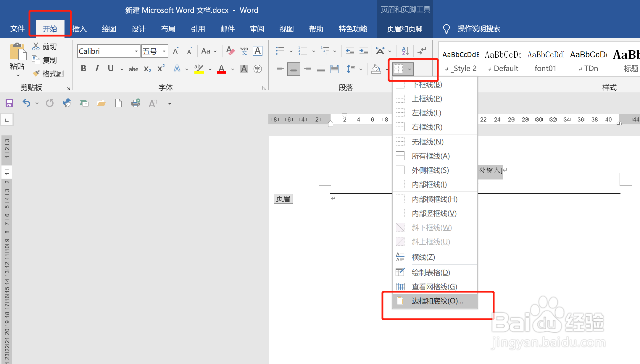The height and width of the screenshot is (364, 640).
Task: Expand the bullets list dropdown arrow
Action: click(x=291, y=51)
